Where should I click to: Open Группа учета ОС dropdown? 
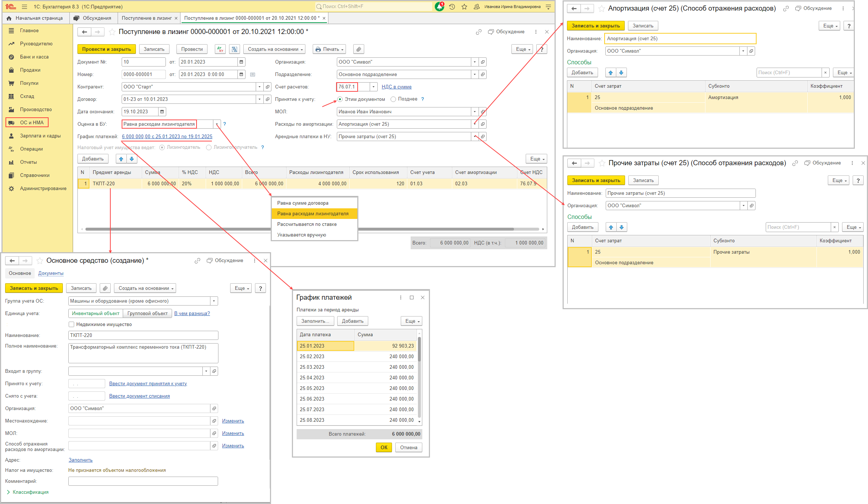(x=214, y=301)
